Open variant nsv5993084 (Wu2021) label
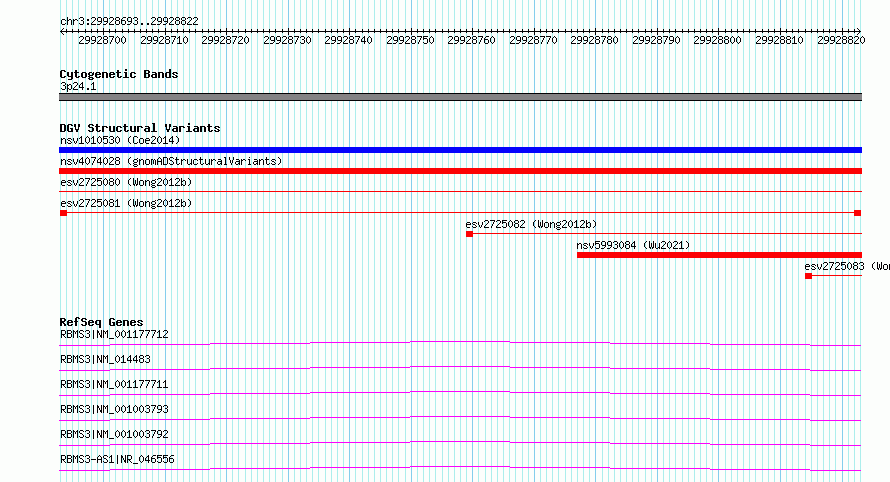Screen dimensions: 890x482 pyautogui.click(x=633, y=245)
